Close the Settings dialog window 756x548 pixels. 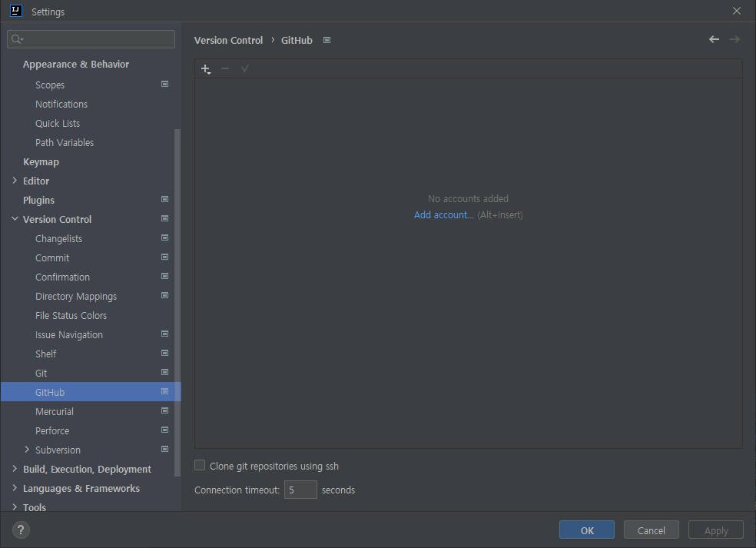[x=736, y=11]
